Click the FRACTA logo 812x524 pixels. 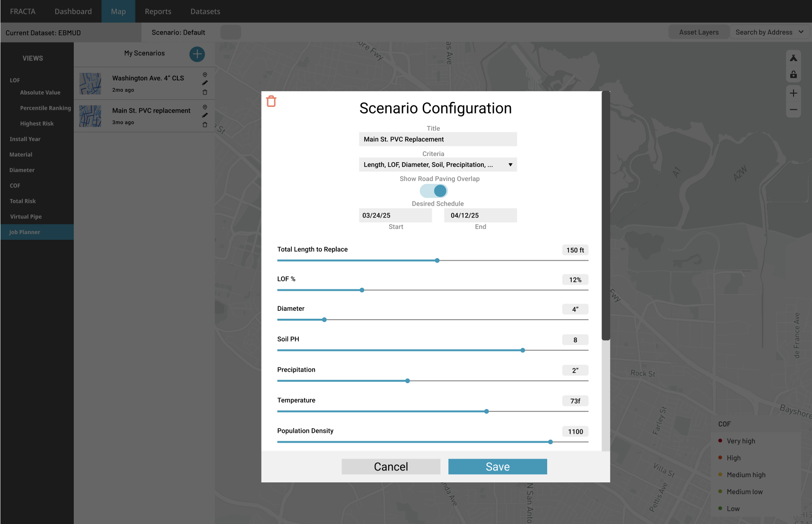click(23, 11)
